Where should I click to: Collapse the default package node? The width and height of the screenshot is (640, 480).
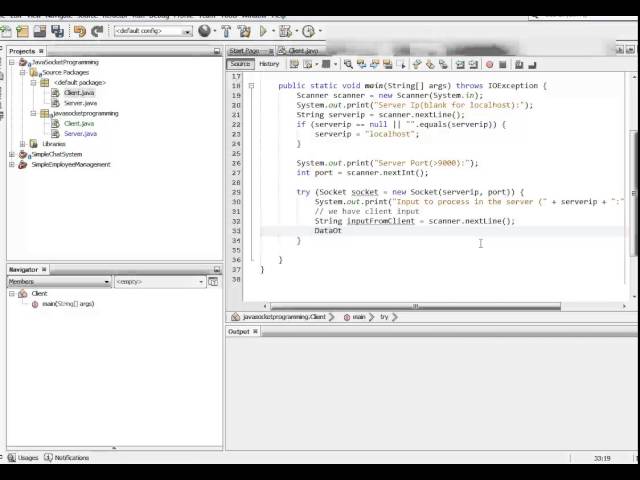(x=34, y=83)
